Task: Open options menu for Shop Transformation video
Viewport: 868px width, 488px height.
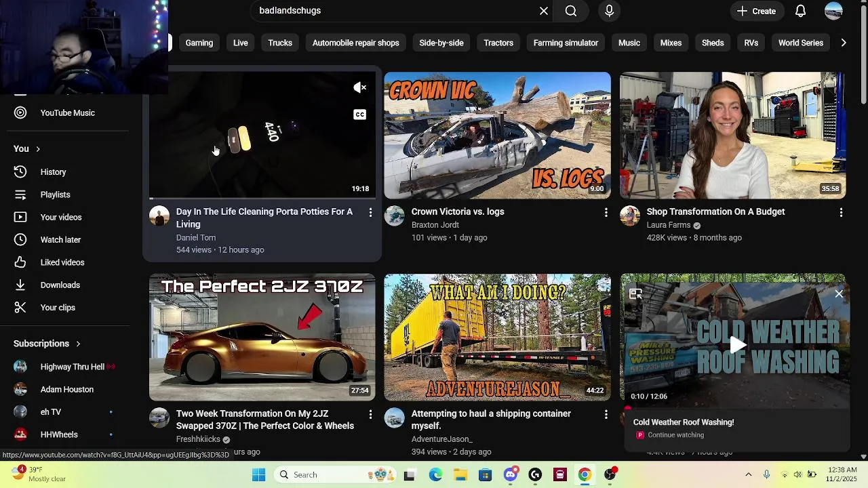Action: (x=841, y=212)
